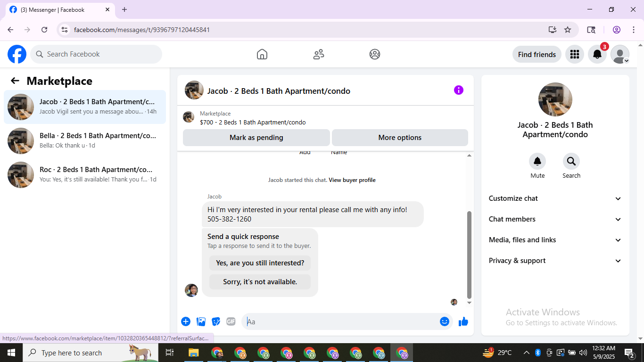The height and width of the screenshot is (362, 644).
Task: Open the Facebook menu grid icon
Action: point(575,54)
